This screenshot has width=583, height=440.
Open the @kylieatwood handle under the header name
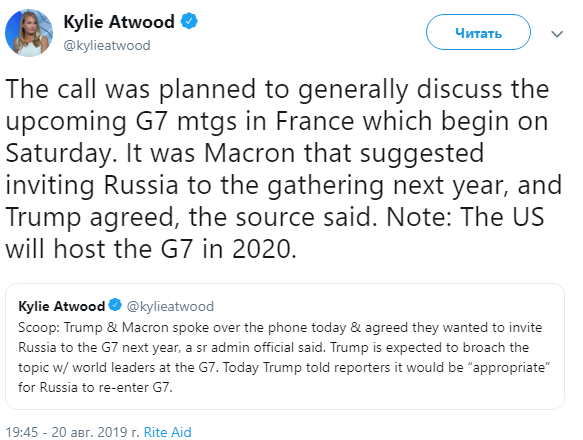tap(107, 45)
